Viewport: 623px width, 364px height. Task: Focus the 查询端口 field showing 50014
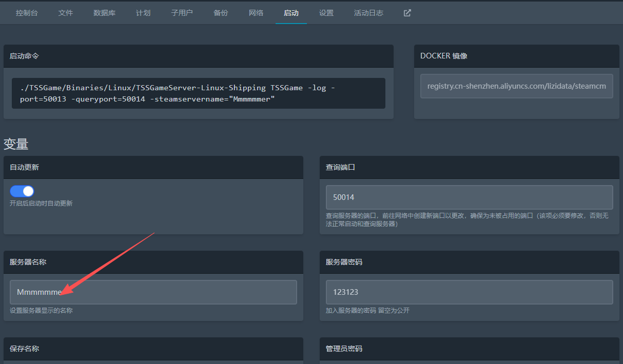(469, 197)
